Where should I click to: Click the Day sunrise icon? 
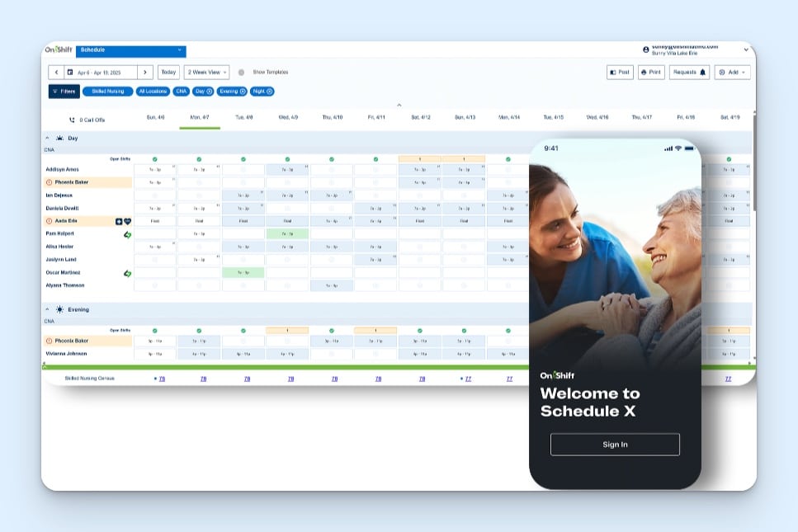(60, 138)
